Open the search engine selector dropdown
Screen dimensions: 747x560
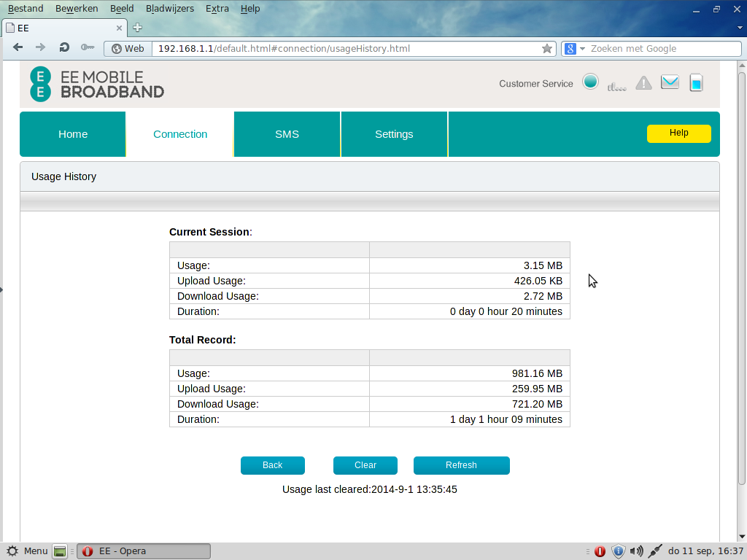[x=575, y=49]
